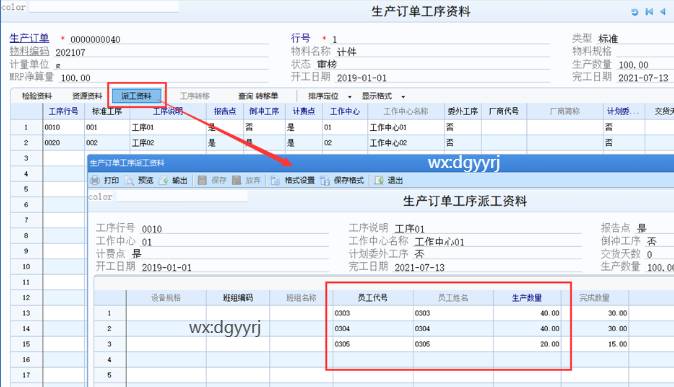The width and height of the screenshot is (674, 387).
Task: Select cell 0020 in the process row table
Action: point(64,142)
